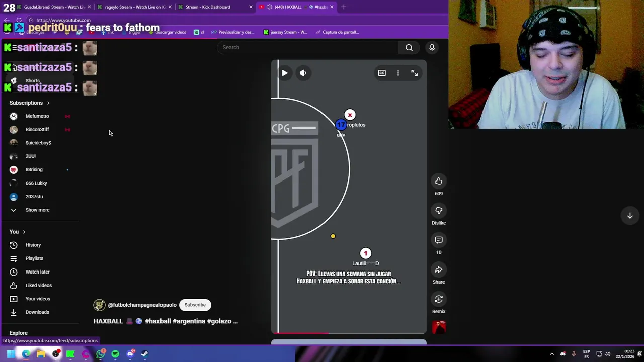Screen dimensions: 644x362
Task: Expand the Subscriptions section
Action: tap(29, 103)
